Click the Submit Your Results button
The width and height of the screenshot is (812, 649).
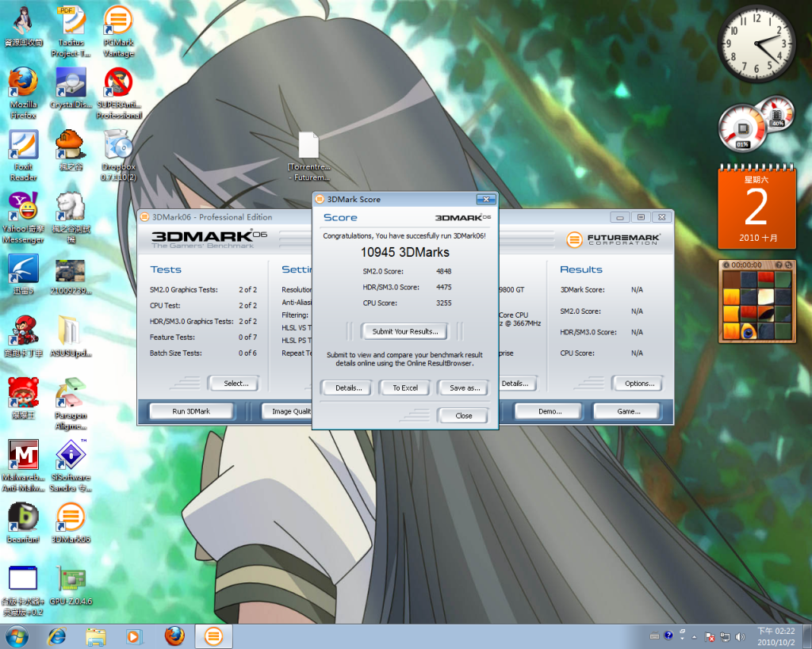404,331
